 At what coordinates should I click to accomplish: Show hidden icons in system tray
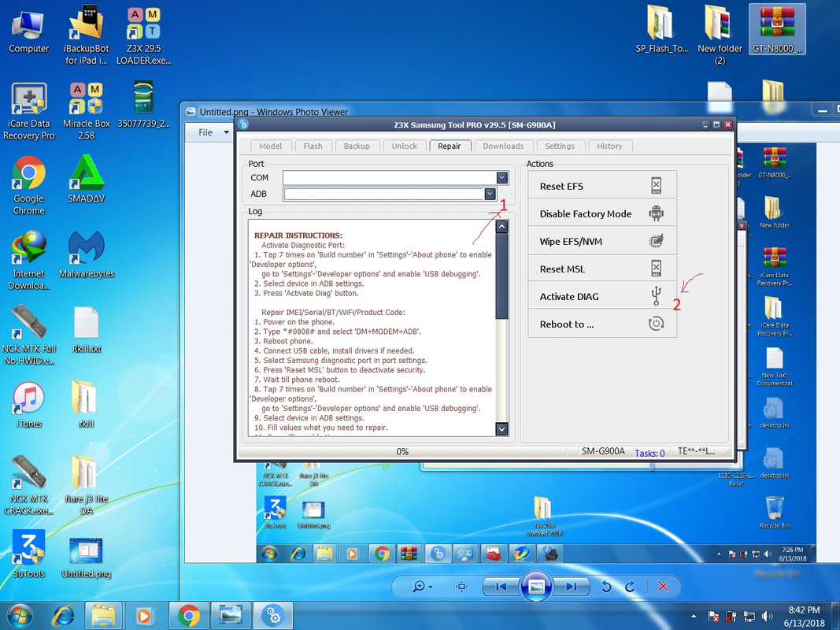(694, 617)
